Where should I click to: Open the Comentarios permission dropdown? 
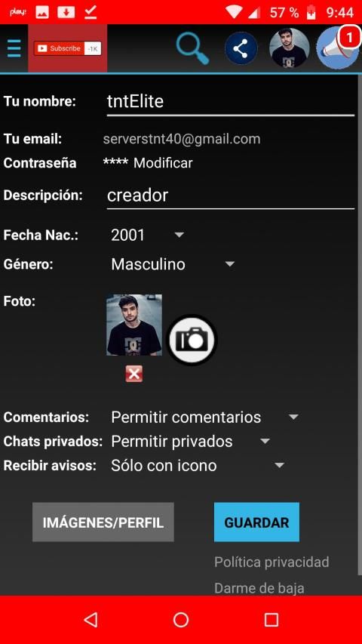tap(204, 418)
